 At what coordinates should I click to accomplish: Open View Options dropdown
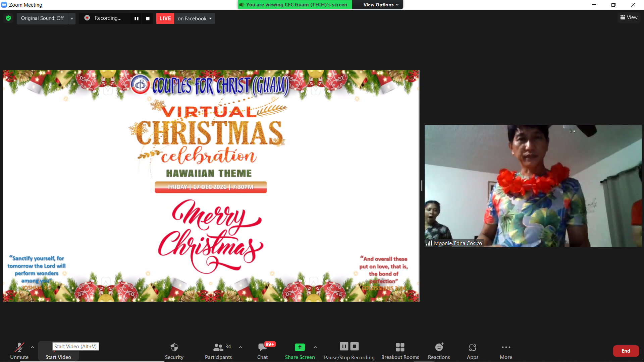coord(381,5)
